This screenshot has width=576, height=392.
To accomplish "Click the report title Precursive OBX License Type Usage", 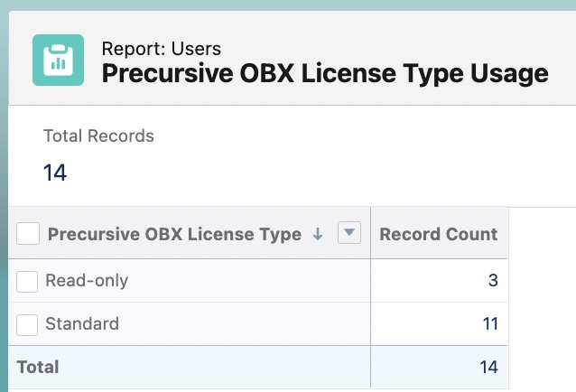I will tap(325, 73).
